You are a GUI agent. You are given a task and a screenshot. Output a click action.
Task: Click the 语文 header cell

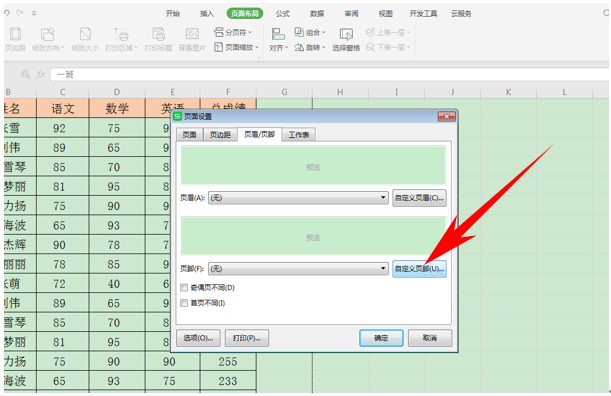63,108
